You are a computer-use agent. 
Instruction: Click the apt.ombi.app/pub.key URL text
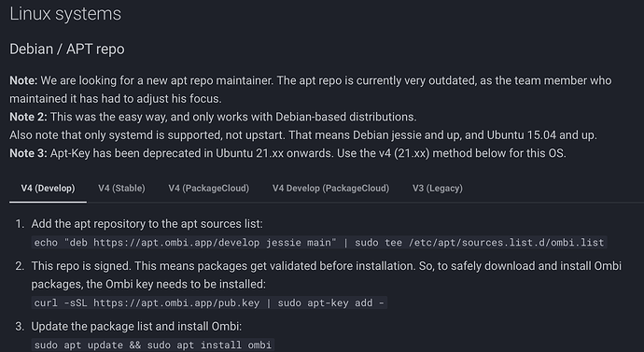click(176, 303)
